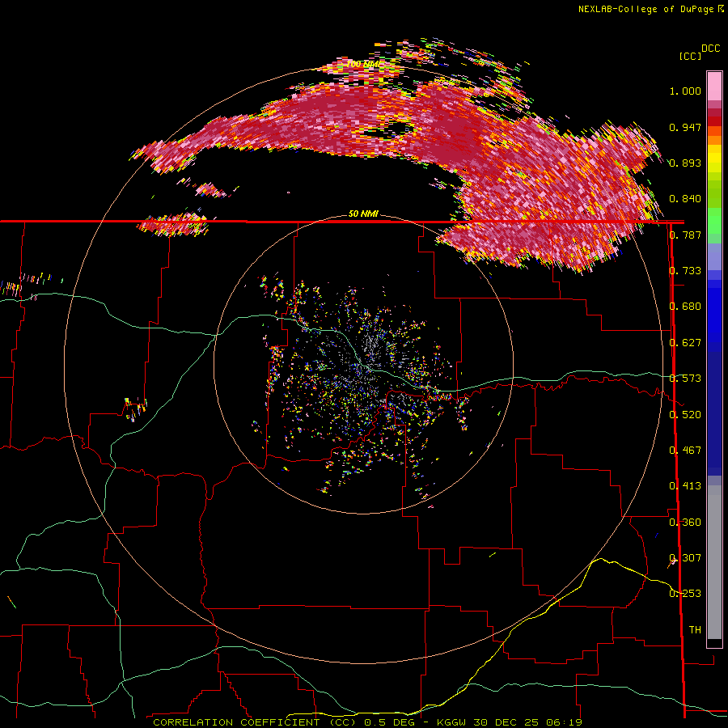Screen dimensions: 728x728
Task: Click the pink top segment of the color bar
Action: click(714, 86)
